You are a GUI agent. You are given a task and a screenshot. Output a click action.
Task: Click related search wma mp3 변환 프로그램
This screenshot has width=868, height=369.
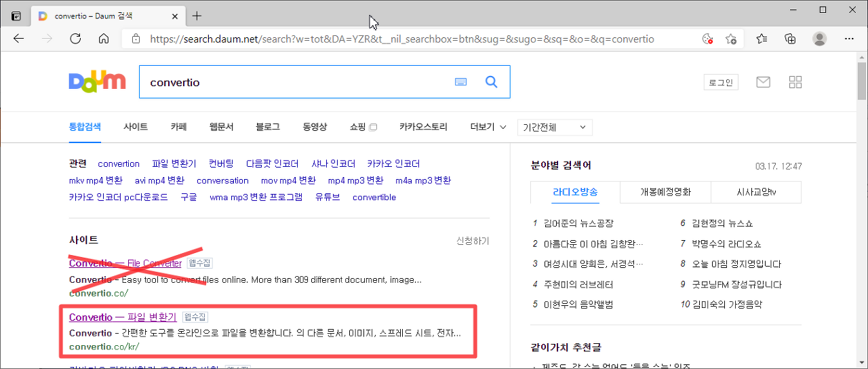coord(256,197)
